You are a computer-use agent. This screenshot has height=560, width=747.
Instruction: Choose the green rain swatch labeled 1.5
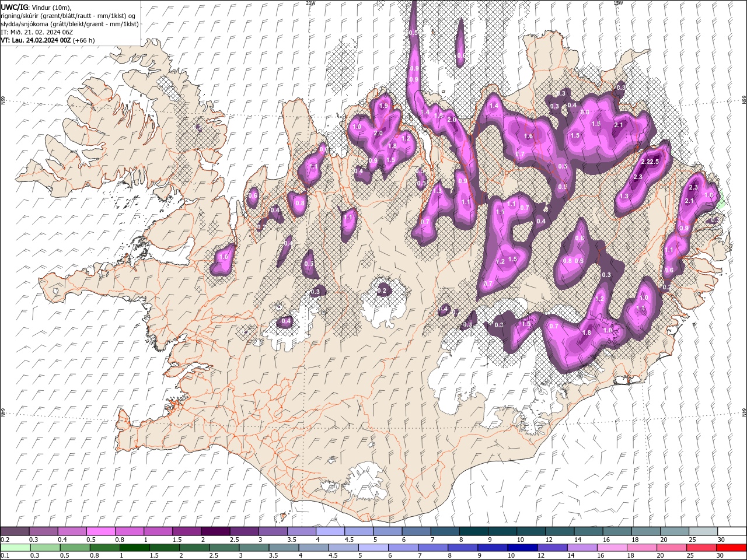click(164, 548)
